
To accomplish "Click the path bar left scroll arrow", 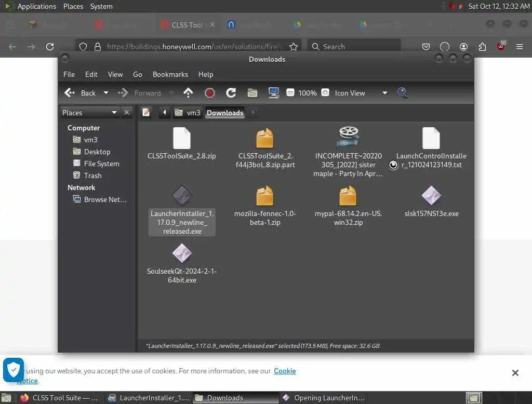I will [165, 112].
